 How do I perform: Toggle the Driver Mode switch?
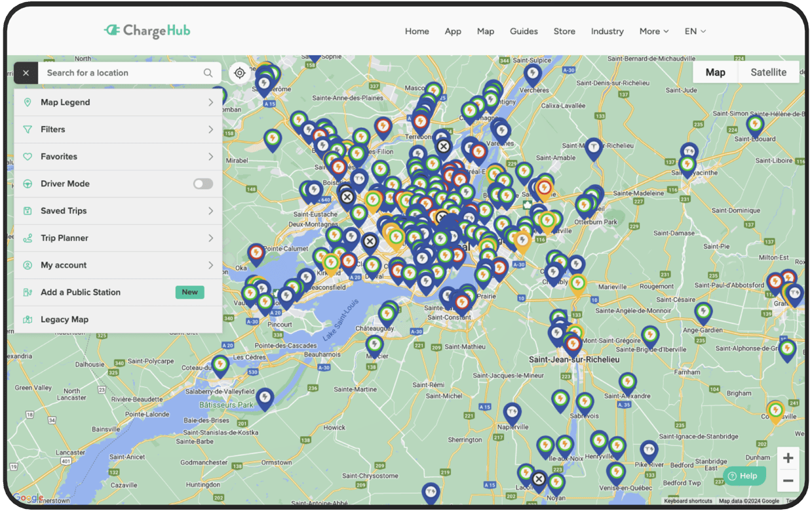click(x=203, y=184)
